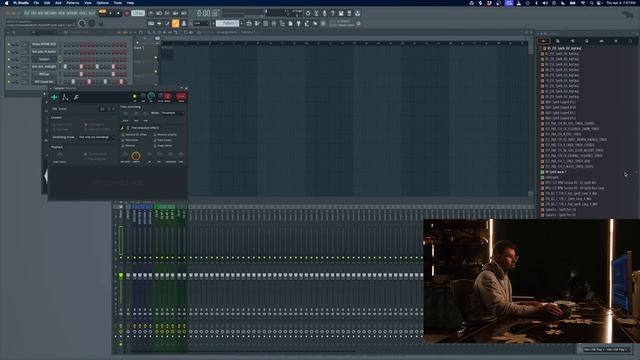Image resolution: width=640 pixels, height=360 pixels.
Task: Select the Sampler channel button
Action: (44, 59)
